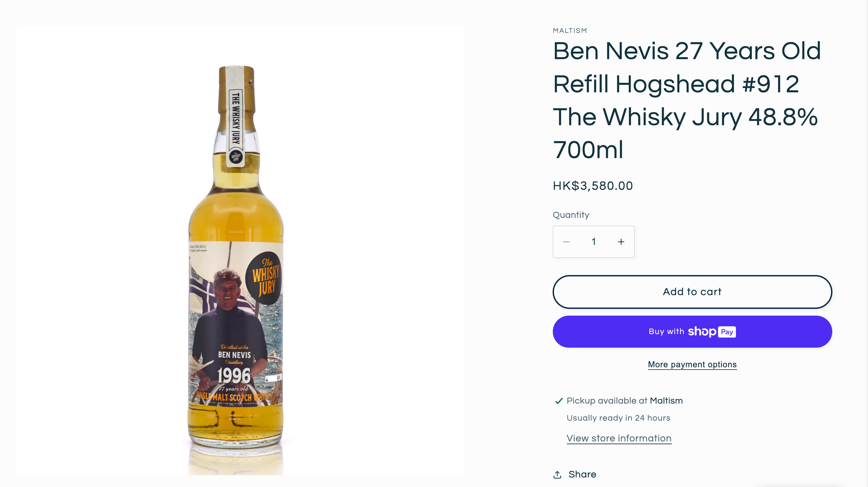Click the Pickup available at Maltism text
The width and height of the screenshot is (868, 487).
pyautogui.click(x=624, y=401)
